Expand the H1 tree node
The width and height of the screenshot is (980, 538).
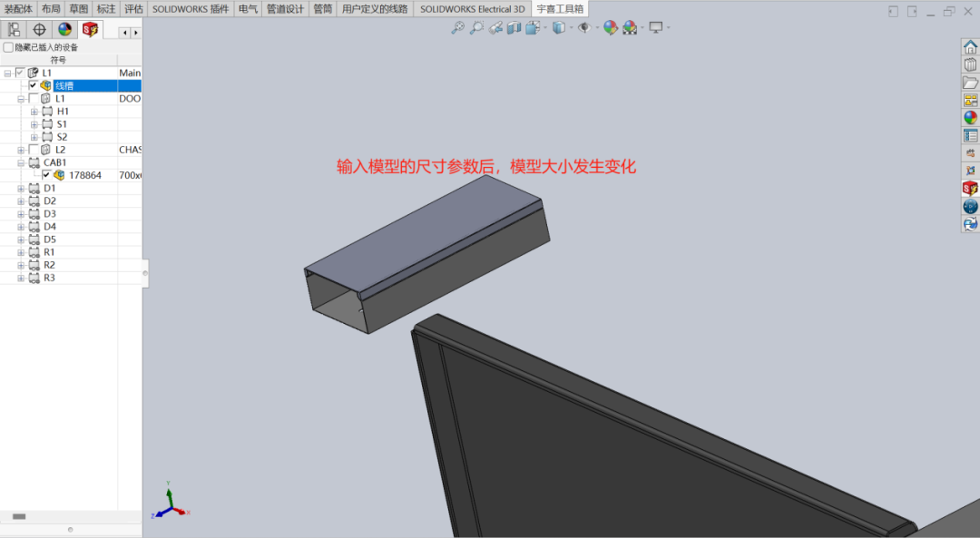coord(34,111)
